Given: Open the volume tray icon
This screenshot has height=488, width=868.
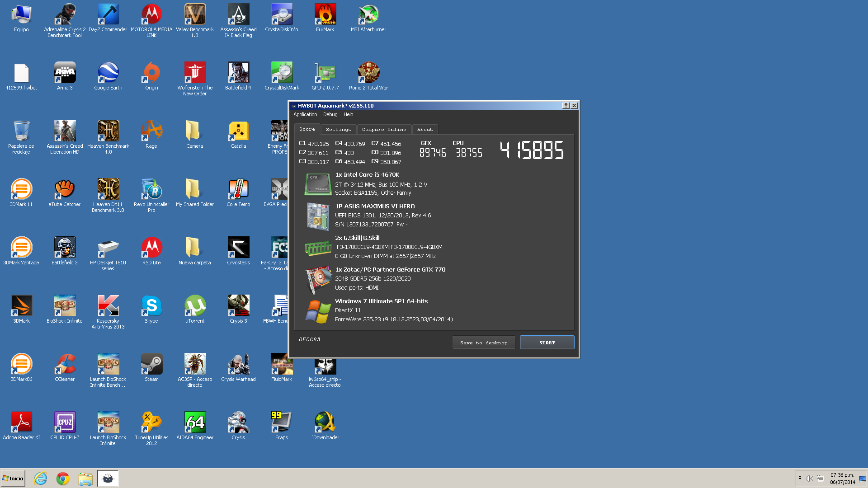Looking at the screenshot, I should (809, 479).
